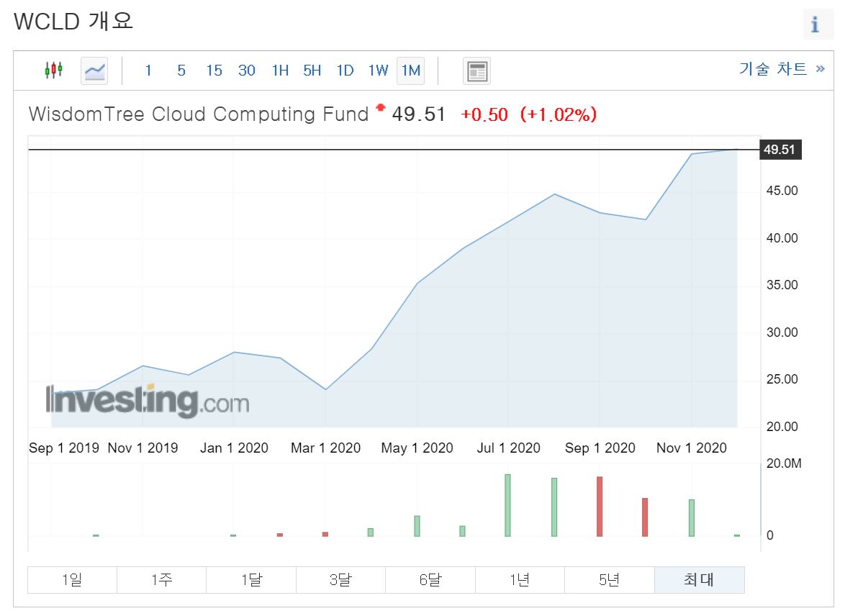Switch to candlestick chart type
Image resolution: width=845 pixels, height=616 pixels.
[x=53, y=71]
